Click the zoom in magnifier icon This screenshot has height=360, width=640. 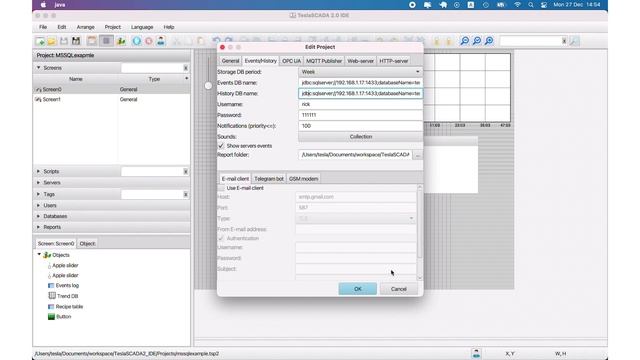click(x=489, y=41)
